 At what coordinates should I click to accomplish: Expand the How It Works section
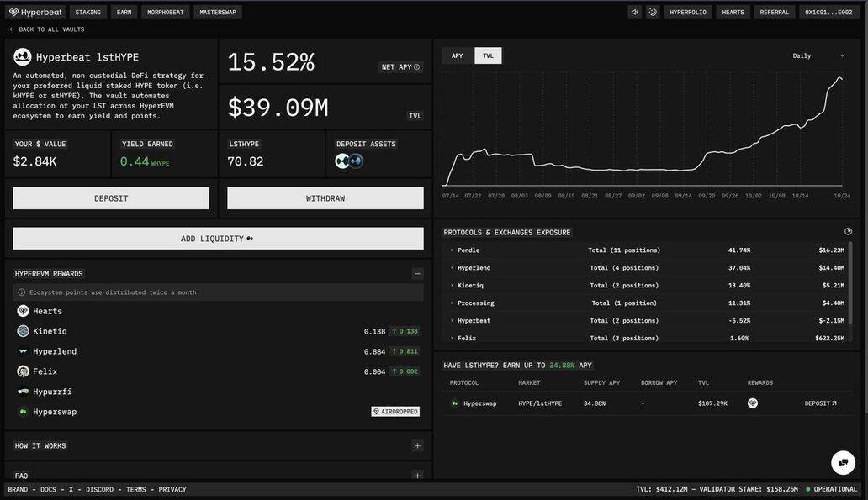point(417,445)
